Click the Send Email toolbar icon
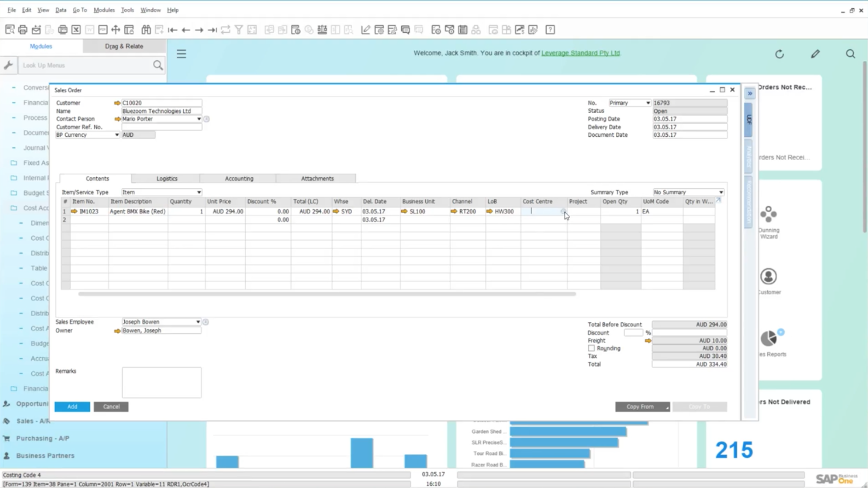 click(x=36, y=30)
